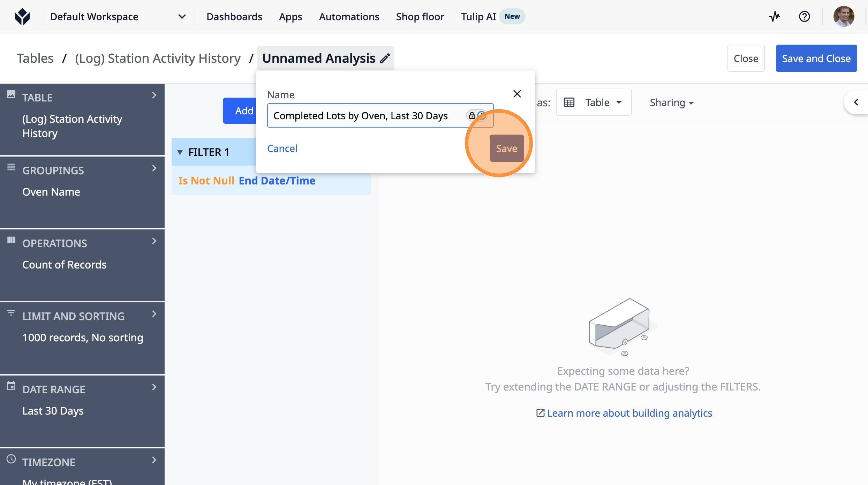The image size is (868, 485).
Task: Collapse the FILTER 1 disclosure triangle
Action: point(180,152)
